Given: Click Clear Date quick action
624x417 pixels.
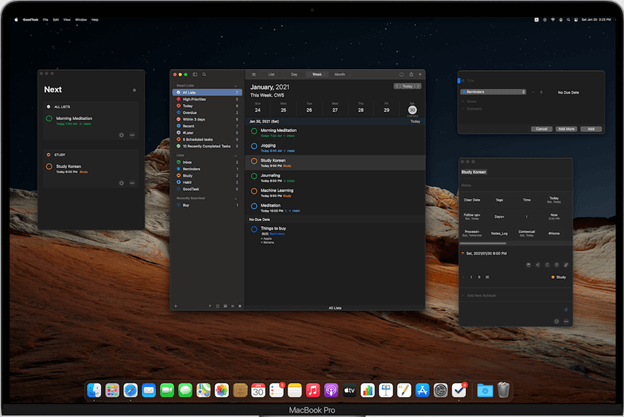Looking at the screenshot, I should tap(472, 200).
